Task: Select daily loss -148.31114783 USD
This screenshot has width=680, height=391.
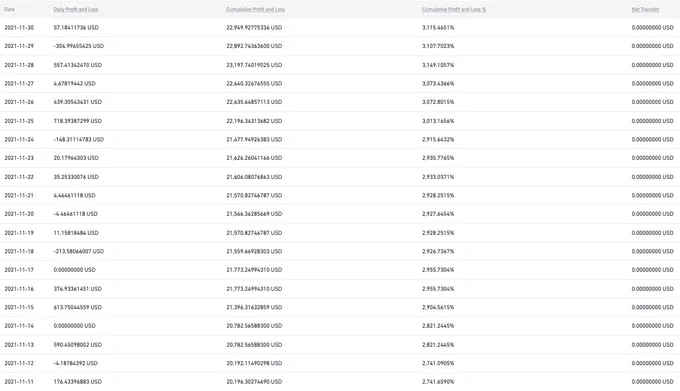Action: [x=78, y=139]
